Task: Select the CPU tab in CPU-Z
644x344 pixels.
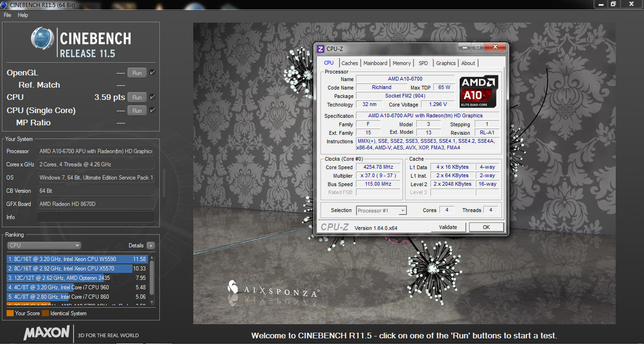Action: point(329,63)
